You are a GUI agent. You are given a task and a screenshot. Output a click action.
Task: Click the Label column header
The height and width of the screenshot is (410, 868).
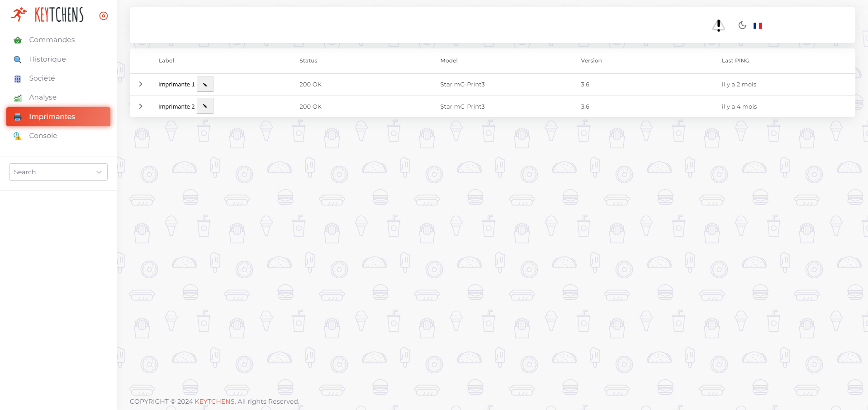(x=166, y=61)
